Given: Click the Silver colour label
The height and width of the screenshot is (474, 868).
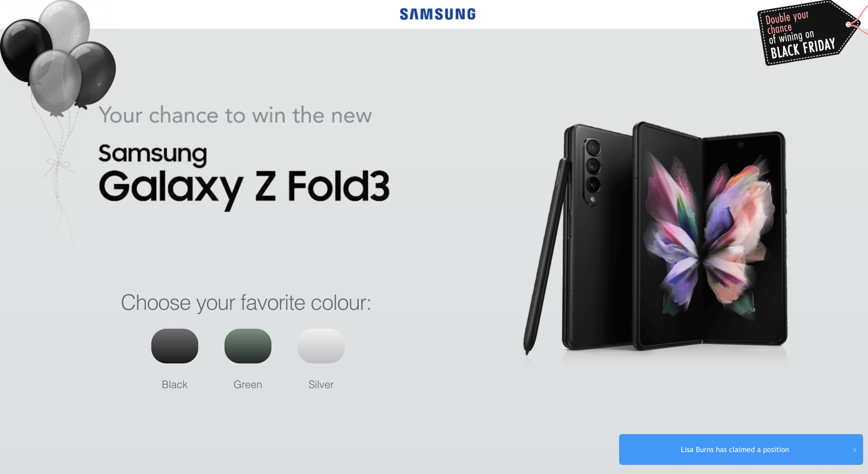Looking at the screenshot, I should click(x=321, y=384).
